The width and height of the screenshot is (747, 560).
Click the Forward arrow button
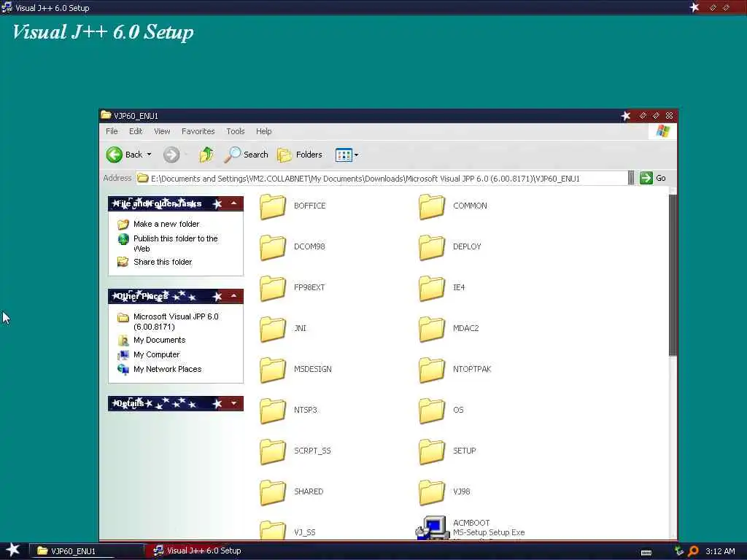171,155
